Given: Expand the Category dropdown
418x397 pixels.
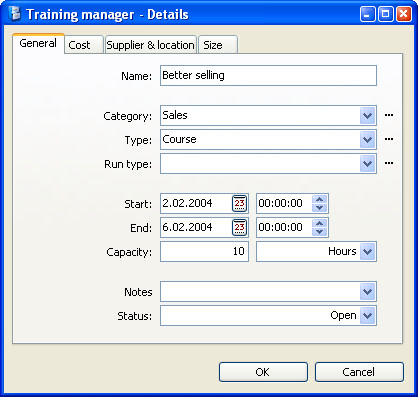Looking at the screenshot, I should click(367, 116).
